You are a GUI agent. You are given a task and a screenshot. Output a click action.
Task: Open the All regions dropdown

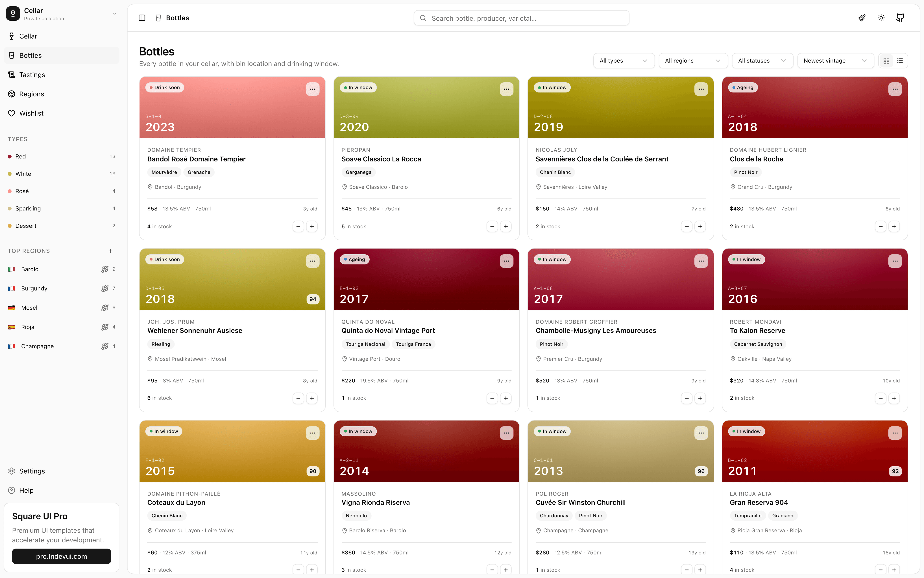[x=693, y=61]
